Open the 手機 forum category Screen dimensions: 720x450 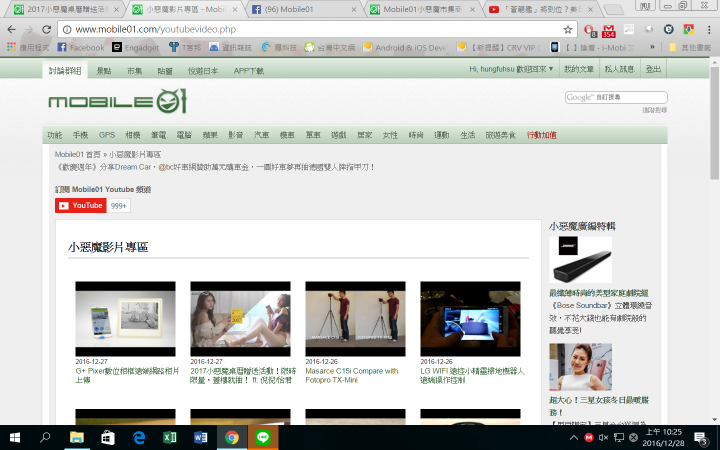[80, 135]
